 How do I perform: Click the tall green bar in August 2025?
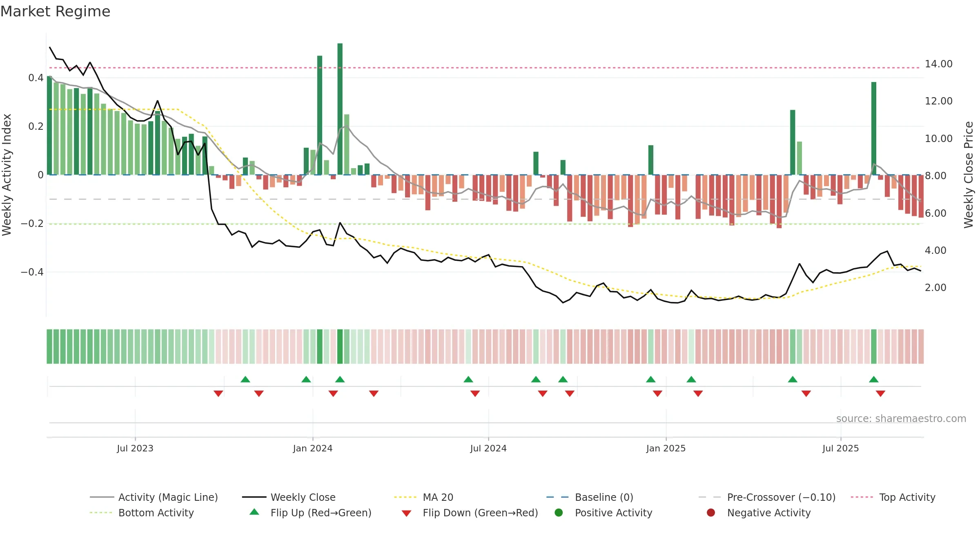[874, 129]
